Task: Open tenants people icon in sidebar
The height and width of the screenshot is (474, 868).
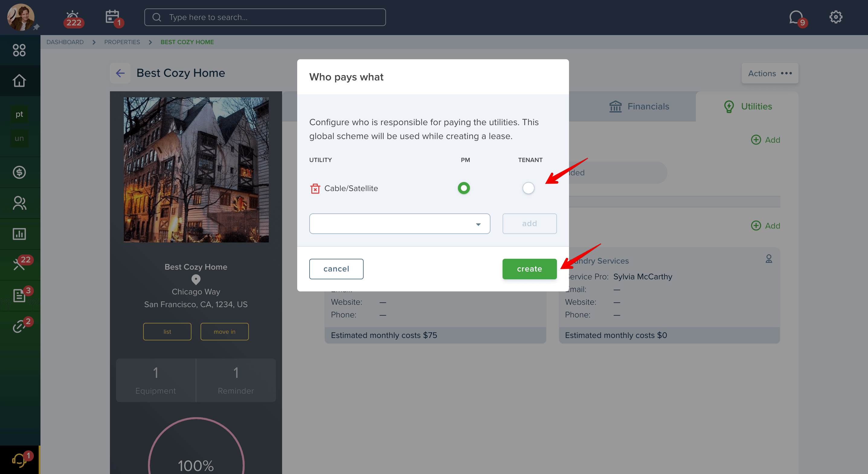Action: tap(19, 203)
